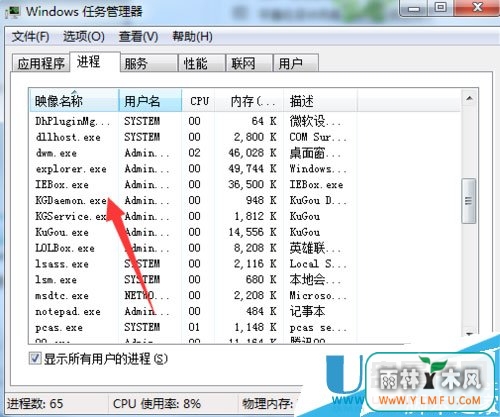Image resolution: width=500 pixels, height=417 pixels.
Task: Sort by 用户名 column header
Action: click(x=150, y=100)
